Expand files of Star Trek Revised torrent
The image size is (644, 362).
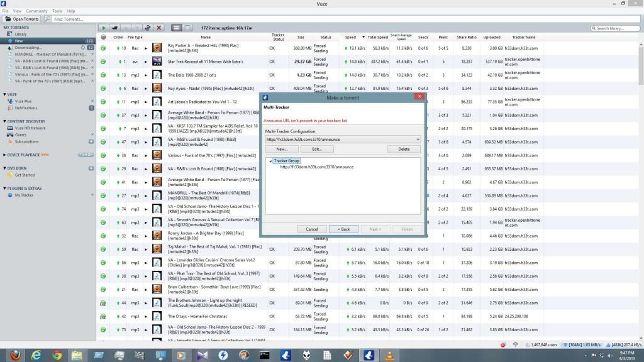(x=146, y=62)
